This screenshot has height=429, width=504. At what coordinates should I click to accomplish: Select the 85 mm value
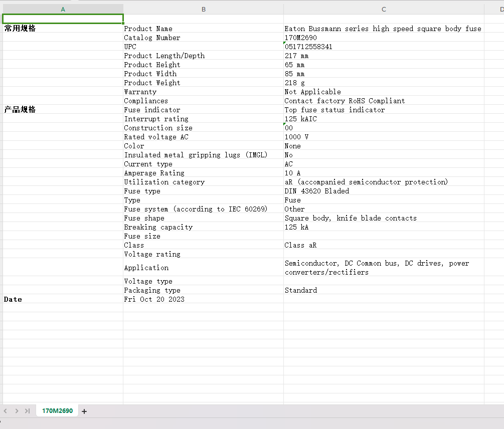[384, 74]
